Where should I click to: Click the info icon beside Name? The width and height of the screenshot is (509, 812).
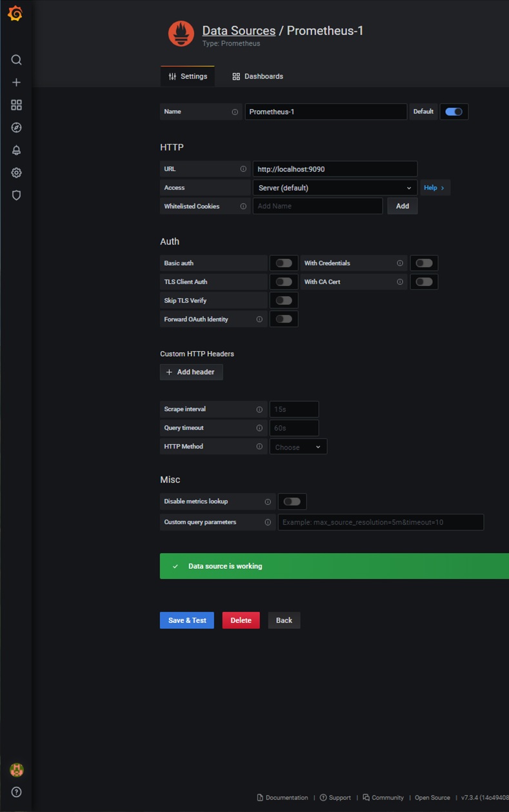[x=235, y=112]
